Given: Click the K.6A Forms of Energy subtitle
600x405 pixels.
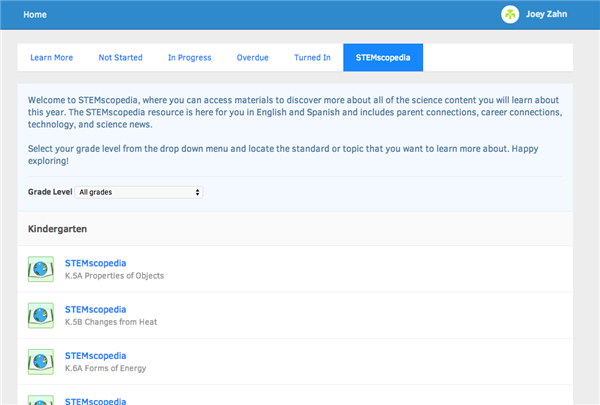Looking at the screenshot, I should [106, 368].
